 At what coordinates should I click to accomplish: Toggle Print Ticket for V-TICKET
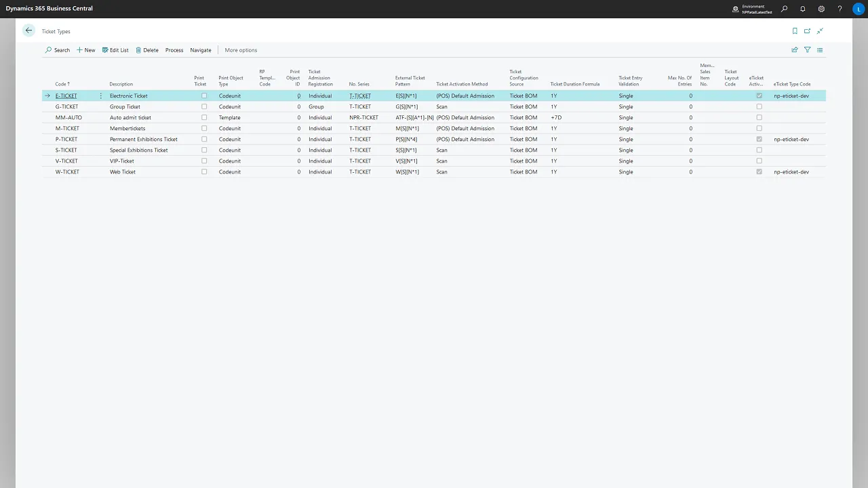pyautogui.click(x=204, y=161)
